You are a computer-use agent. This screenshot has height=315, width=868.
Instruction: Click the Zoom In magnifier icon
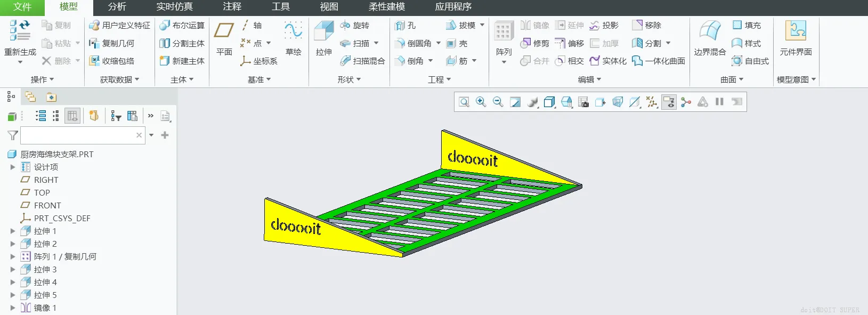(481, 102)
